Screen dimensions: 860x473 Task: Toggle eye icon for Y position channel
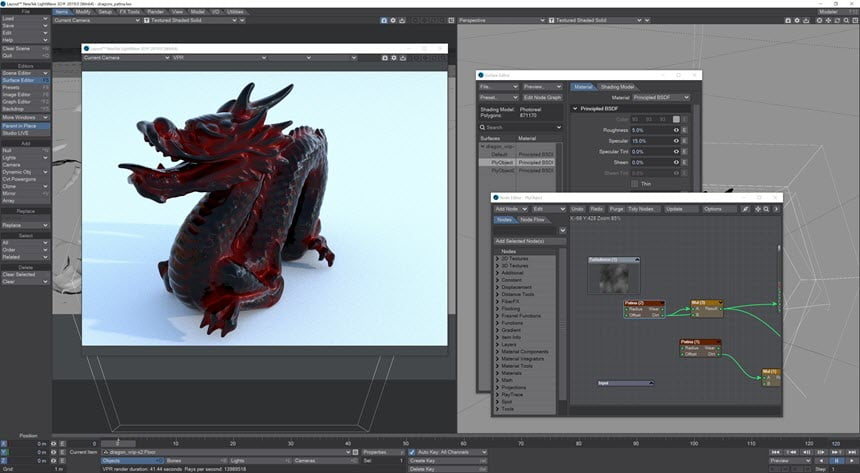pos(54,452)
